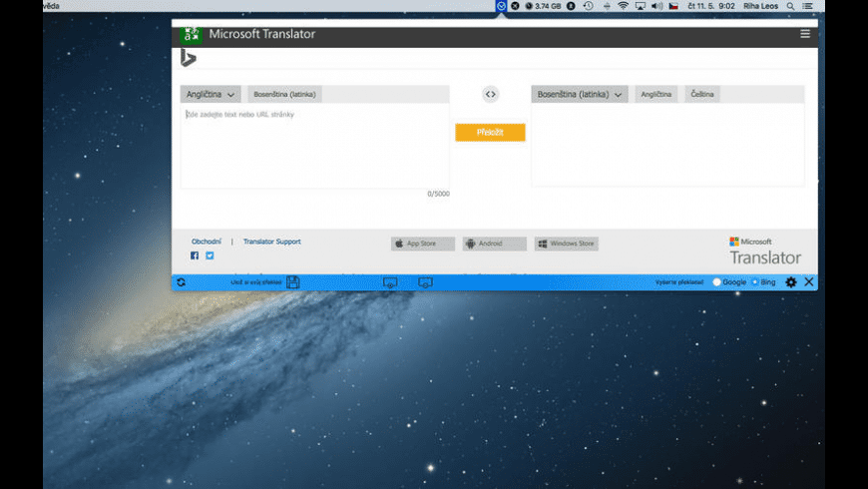Expand the Bosenština (latinka) target language dropdown
The height and width of the screenshot is (489, 868).
point(580,94)
